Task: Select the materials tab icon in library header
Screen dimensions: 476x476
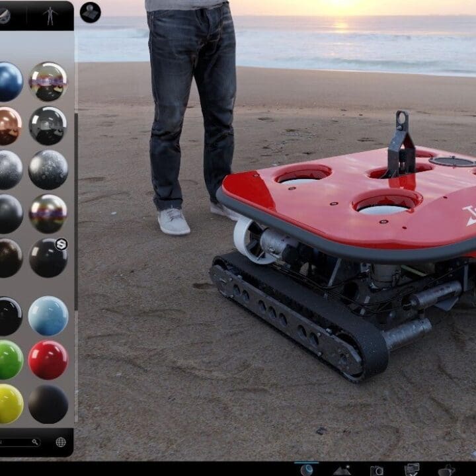Action: 4,15
